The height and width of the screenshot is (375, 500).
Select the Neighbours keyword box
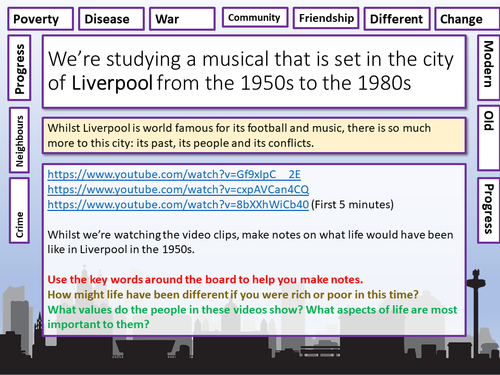(19, 140)
